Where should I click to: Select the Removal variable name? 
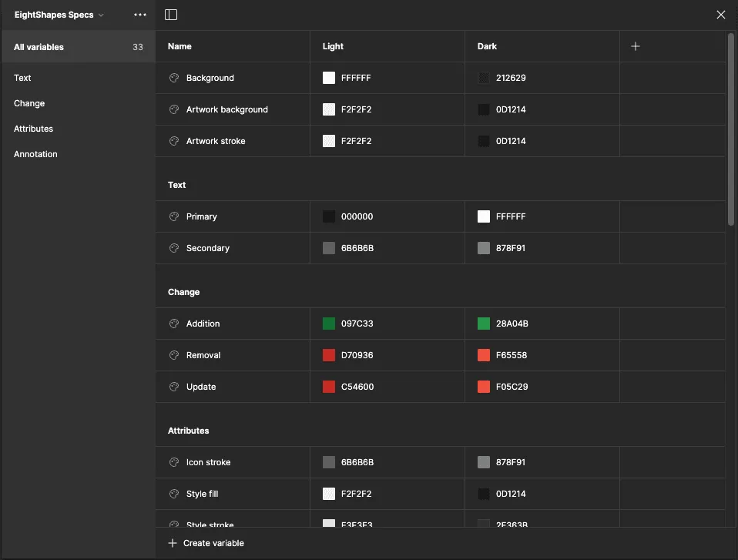coord(203,355)
